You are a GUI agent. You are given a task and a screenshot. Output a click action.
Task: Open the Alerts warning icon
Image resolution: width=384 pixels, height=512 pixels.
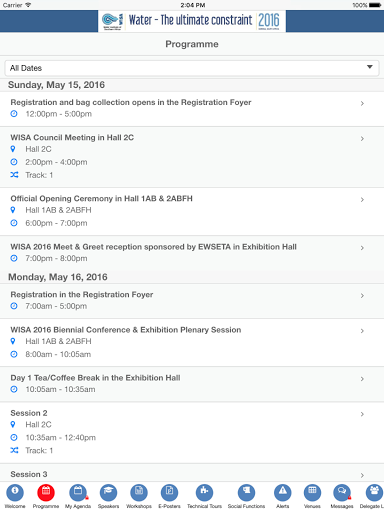tap(283, 492)
